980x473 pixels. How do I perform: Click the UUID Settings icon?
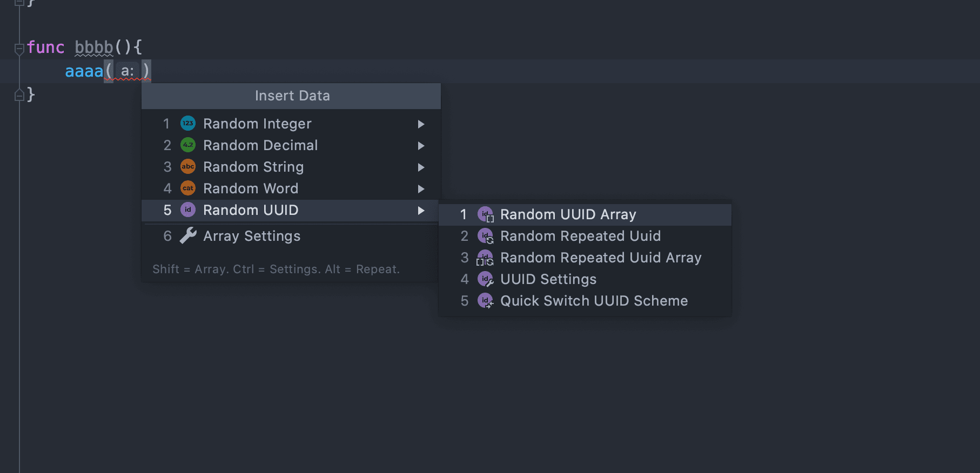click(485, 279)
